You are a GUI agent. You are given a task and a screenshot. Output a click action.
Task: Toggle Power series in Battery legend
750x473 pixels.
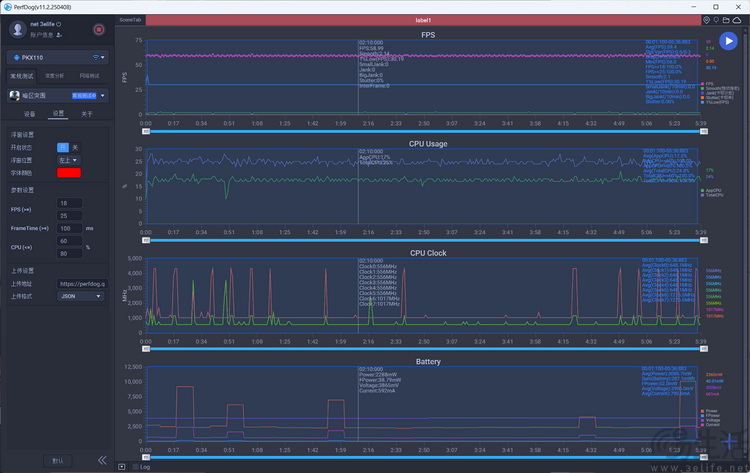coord(709,411)
